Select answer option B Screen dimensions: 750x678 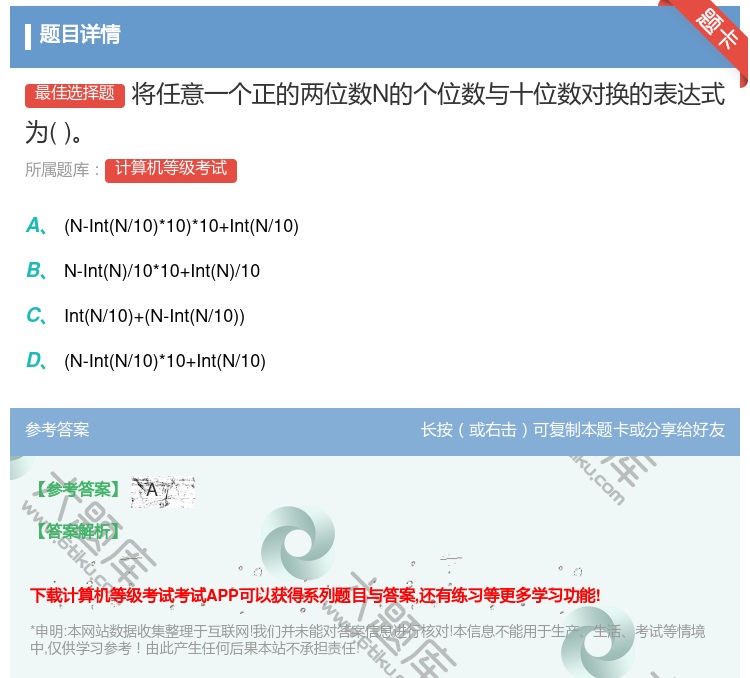coord(143,270)
